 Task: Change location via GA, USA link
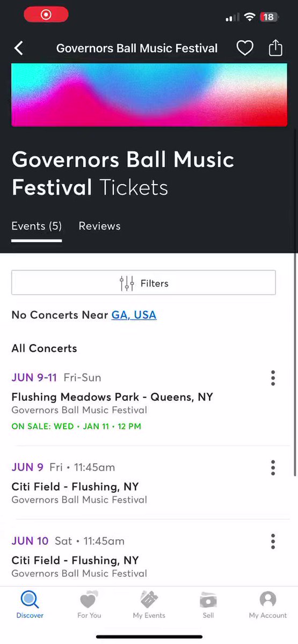click(x=134, y=315)
